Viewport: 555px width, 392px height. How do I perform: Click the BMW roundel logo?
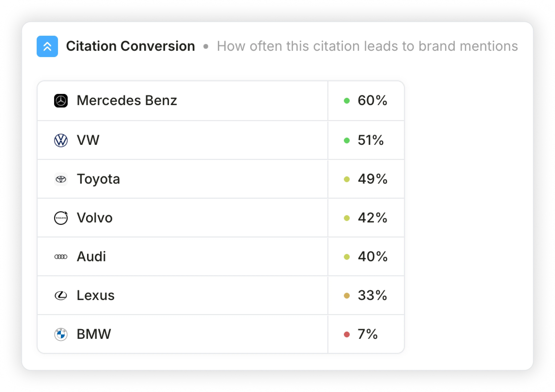point(61,335)
